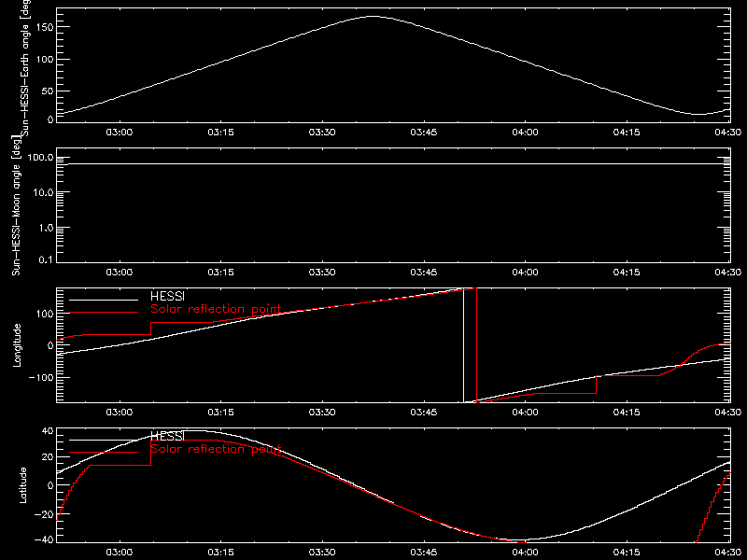Click the 100 tick label on Longitude plot
Viewport: 747px width, 560px height.
tap(44, 314)
